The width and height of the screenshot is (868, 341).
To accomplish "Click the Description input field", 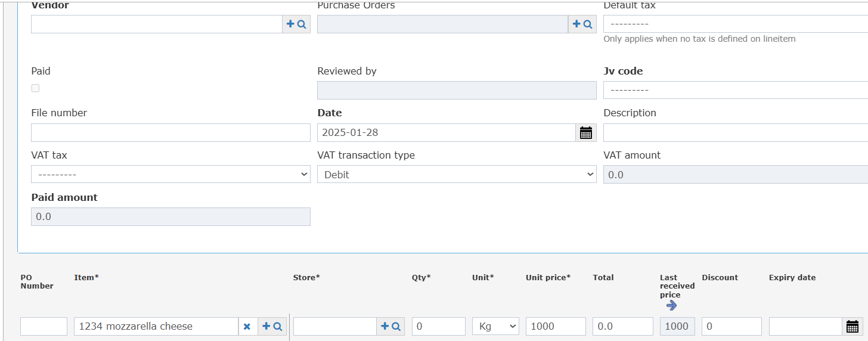I will point(736,133).
